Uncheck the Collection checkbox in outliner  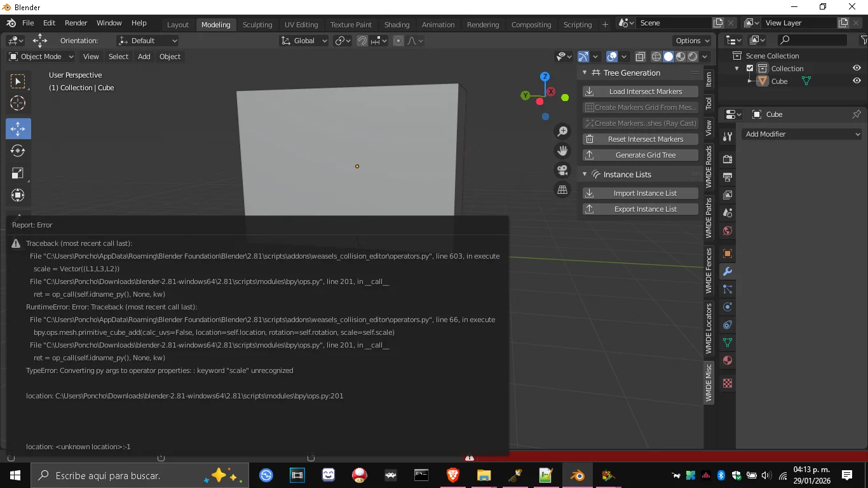(x=750, y=69)
